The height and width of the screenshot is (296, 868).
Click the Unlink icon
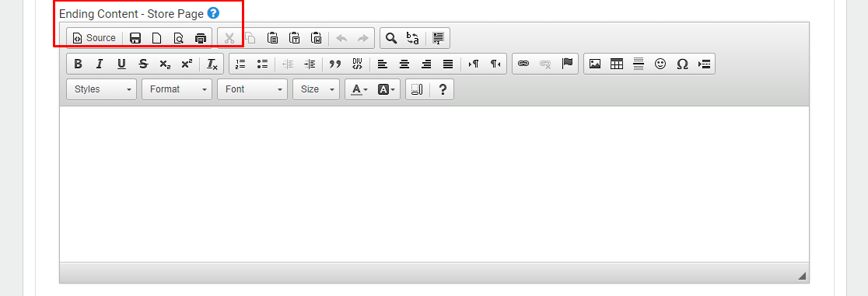545,64
